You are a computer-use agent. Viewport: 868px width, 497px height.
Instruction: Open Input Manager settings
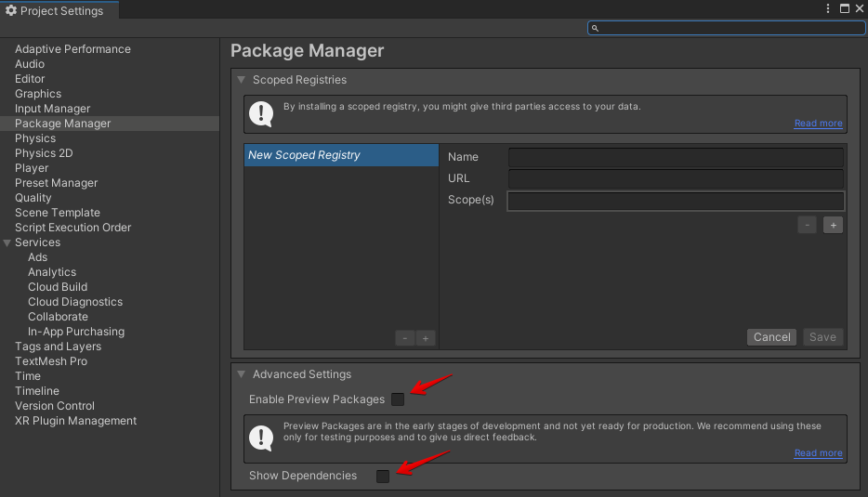(x=52, y=109)
